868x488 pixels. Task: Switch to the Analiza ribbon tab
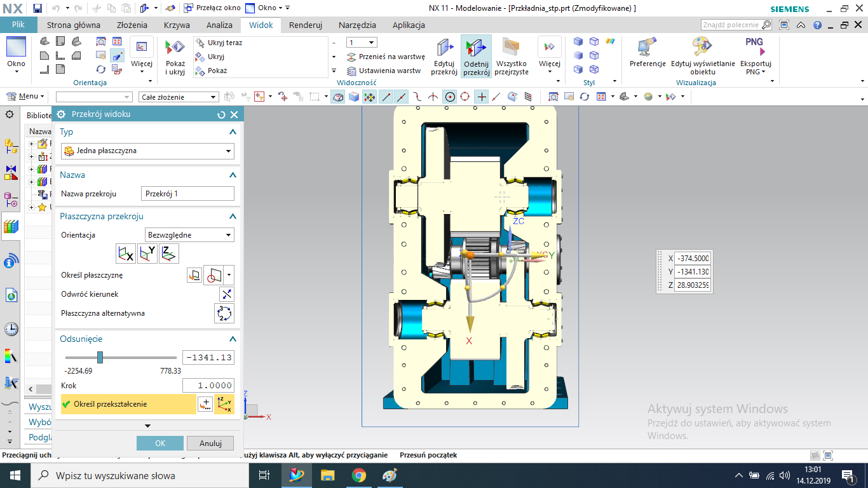[x=219, y=25]
